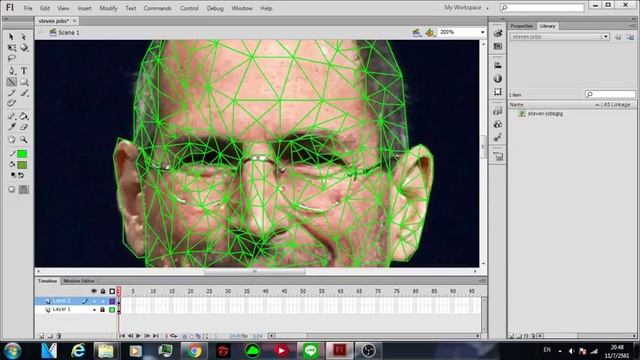Open the Edit Symbols dropdown icon
This screenshot has height=360, width=640.
[430, 33]
